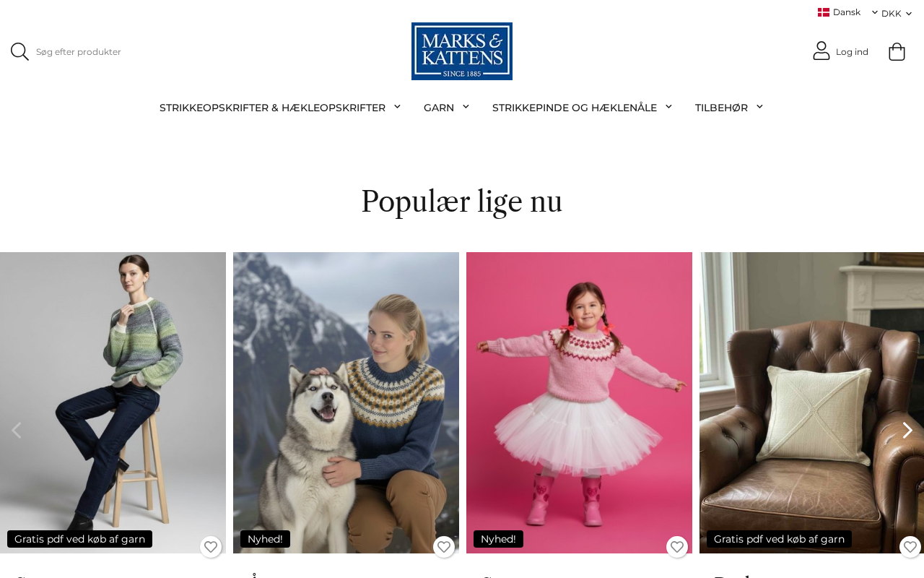Expand the GARN menu chevron

click(466, 106)
